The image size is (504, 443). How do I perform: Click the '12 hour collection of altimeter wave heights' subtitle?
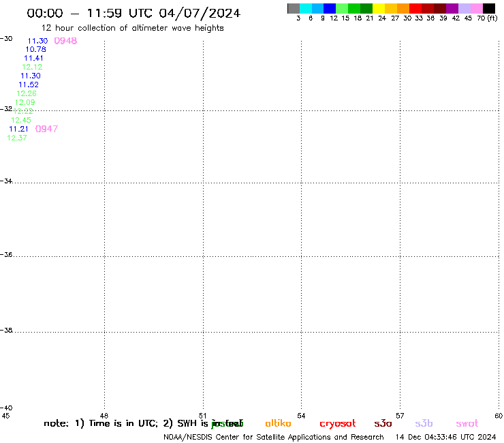coord(132,28)
